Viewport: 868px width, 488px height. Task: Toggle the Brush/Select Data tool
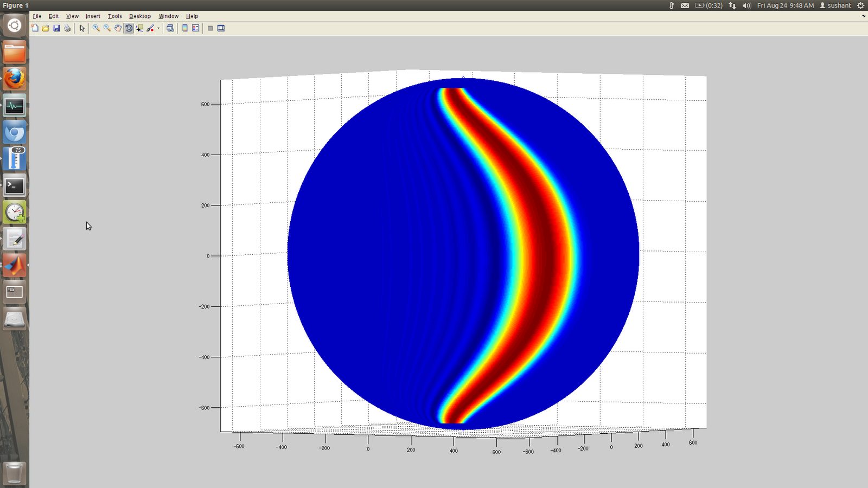pos(150,28)
